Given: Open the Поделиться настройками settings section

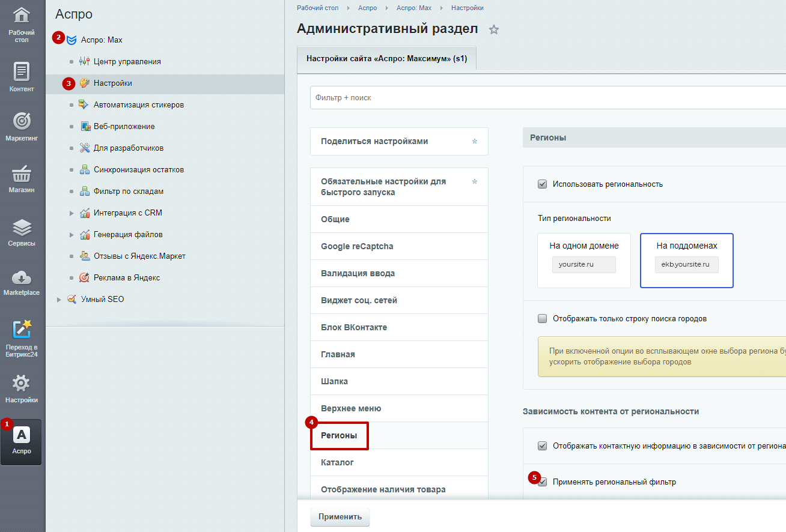Looking at the screenshot, I should (399, 142).
